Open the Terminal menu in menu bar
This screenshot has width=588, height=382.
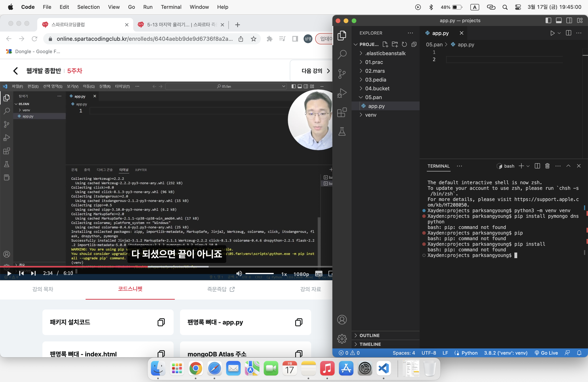171,7
